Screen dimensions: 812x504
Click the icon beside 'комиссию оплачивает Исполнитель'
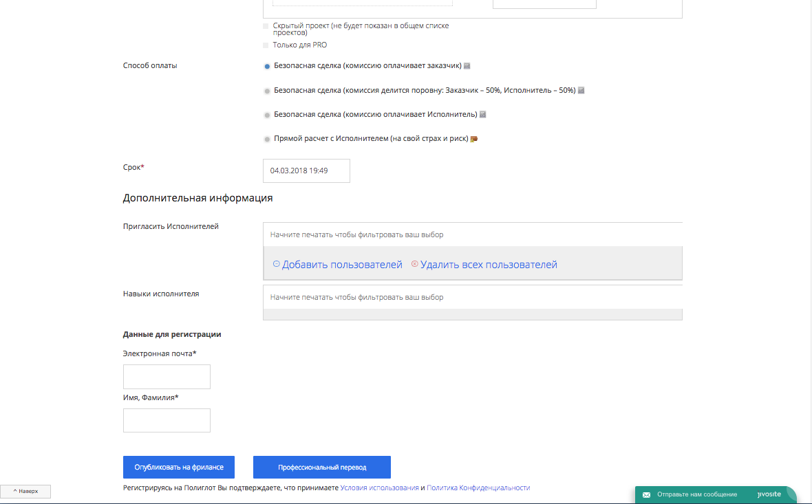coord(483,114)
